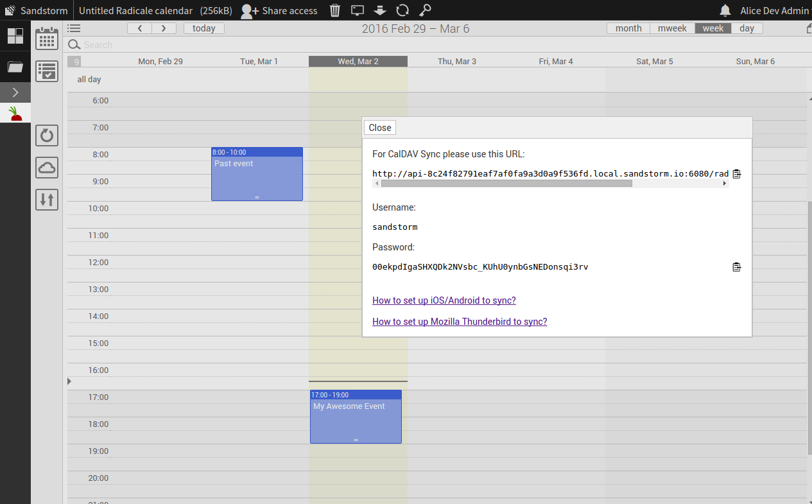Jump to today
The image size is (812, 504).
204,28
